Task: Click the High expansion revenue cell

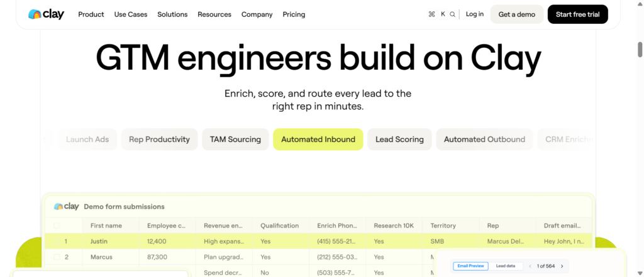Action: pos(224,241)
